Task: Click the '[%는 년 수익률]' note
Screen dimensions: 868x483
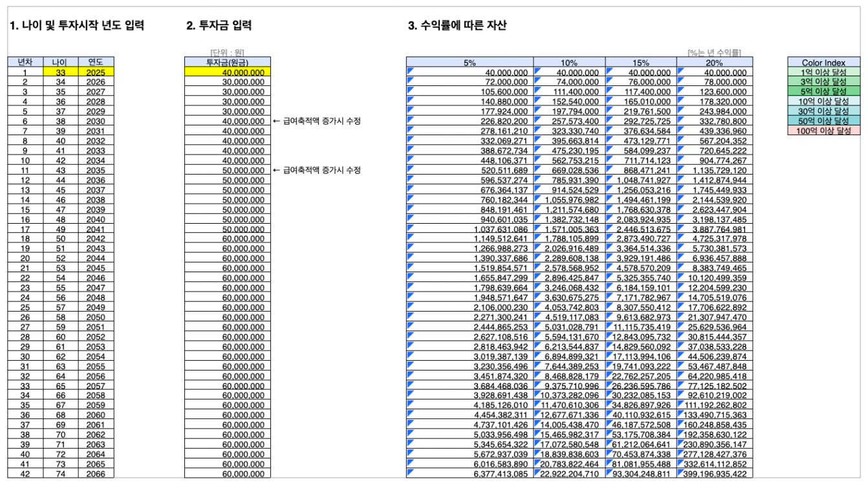Action: point(714,52)
